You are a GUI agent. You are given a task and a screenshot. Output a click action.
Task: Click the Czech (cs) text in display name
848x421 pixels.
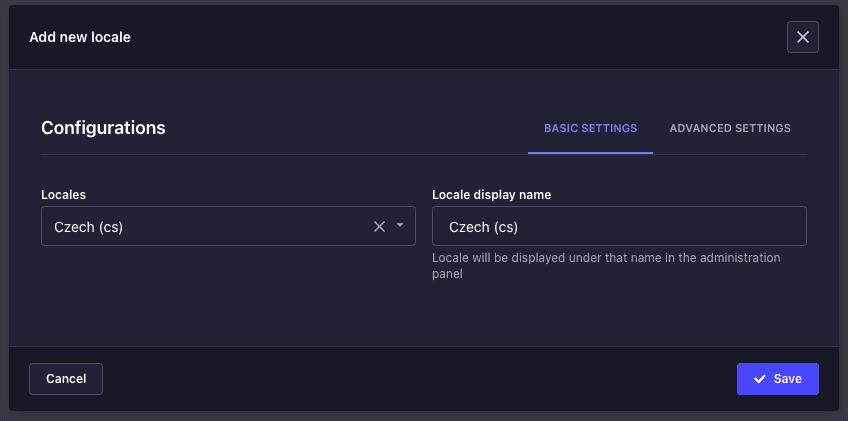tap(484, 226)
